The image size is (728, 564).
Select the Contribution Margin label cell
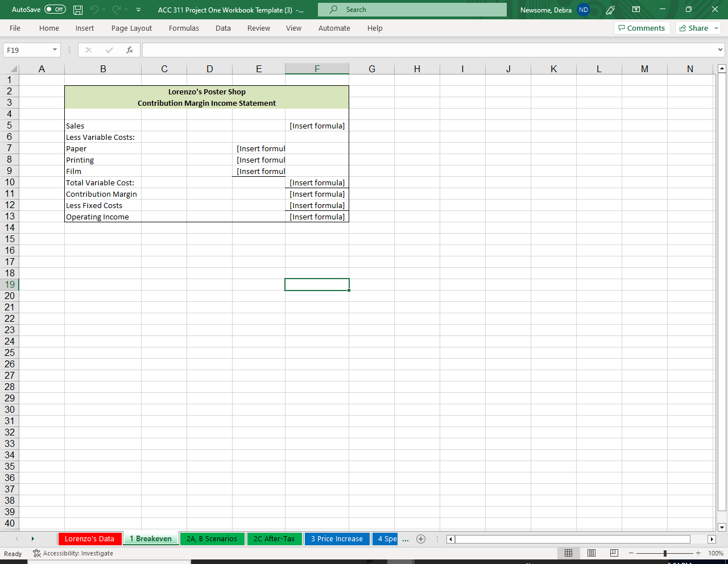click(103, 194)
